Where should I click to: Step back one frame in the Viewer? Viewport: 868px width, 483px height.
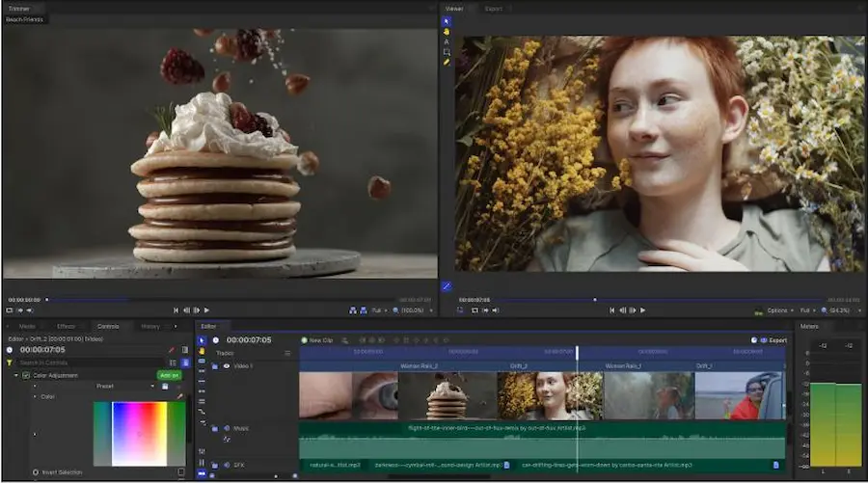[622, 310]
